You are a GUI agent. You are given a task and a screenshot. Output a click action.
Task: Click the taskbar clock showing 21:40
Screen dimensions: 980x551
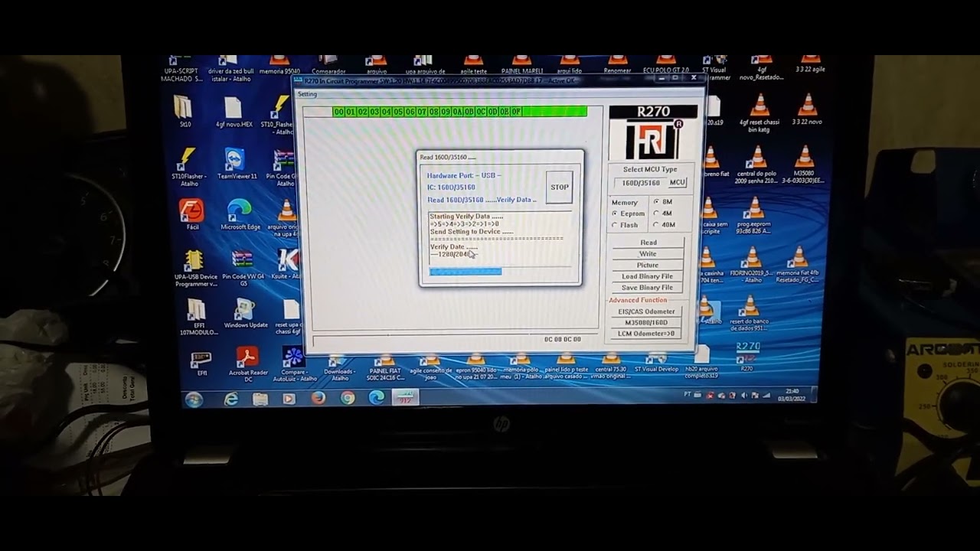(792, 395)
